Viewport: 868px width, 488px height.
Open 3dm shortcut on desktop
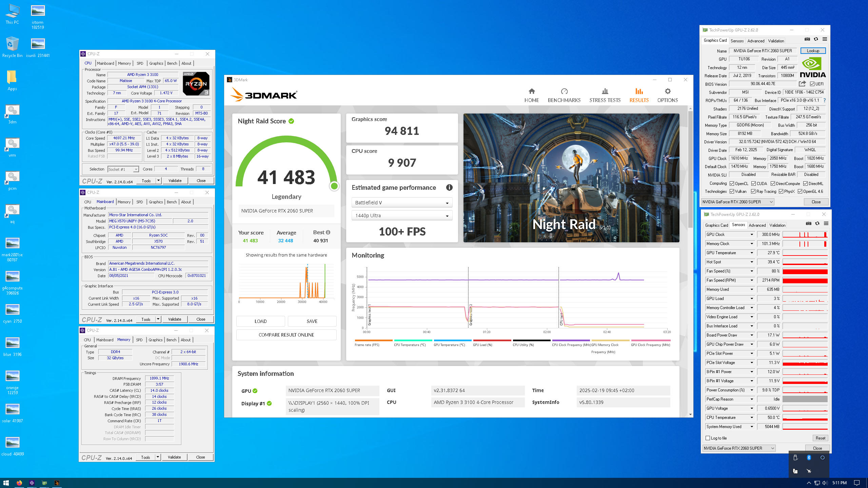coord(12,114)
